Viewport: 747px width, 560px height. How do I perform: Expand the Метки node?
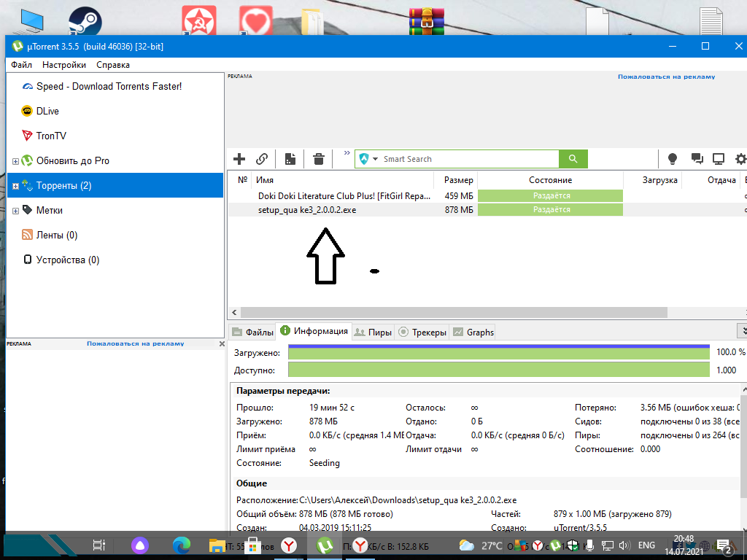15,211
